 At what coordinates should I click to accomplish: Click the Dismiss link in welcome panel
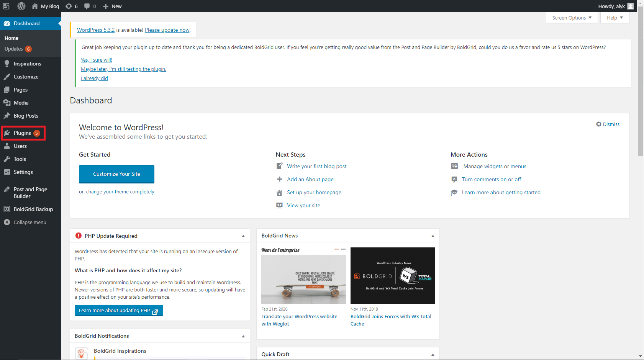click(611, 124)
